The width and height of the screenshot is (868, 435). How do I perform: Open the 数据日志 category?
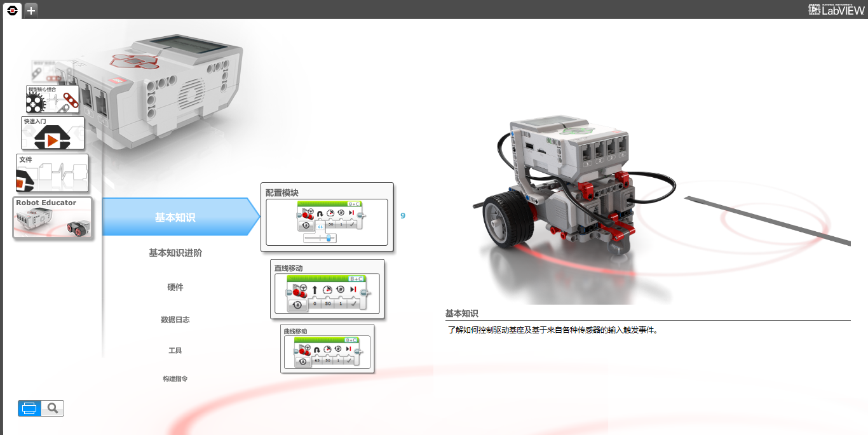pyautogui.click(x=175, y=319)
